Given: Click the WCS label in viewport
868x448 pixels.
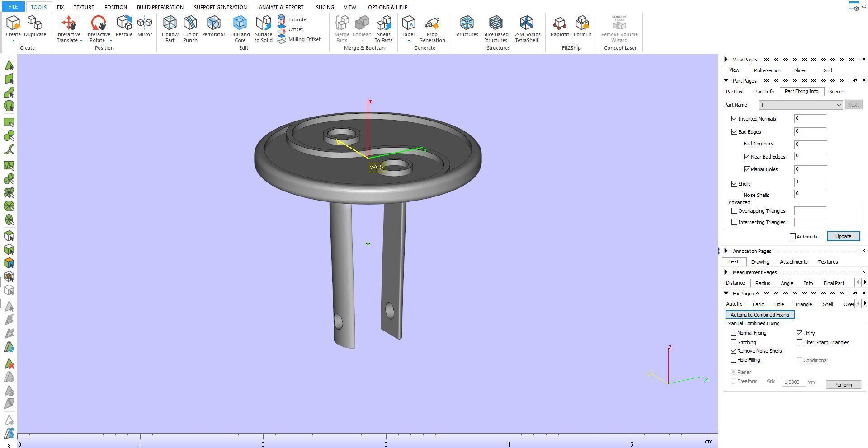Looking at the screenshot, I should tap(377, 167).
